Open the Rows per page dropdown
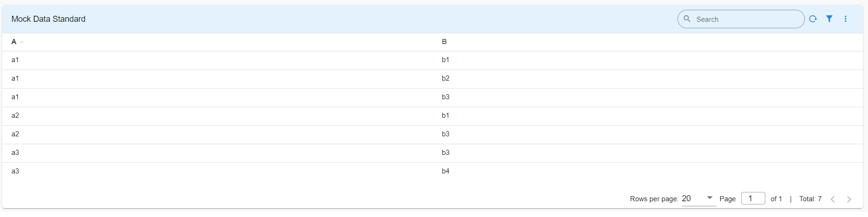Viewport: 868px width, 217px height. [x=698, y=198]
